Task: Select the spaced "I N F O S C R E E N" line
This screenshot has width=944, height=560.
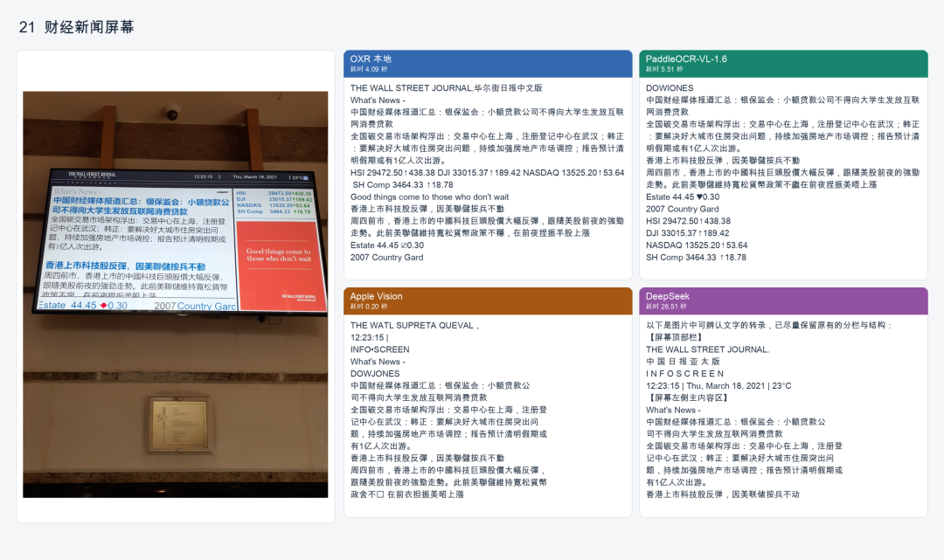Action: pyautogui.click(x=685, y=374)
